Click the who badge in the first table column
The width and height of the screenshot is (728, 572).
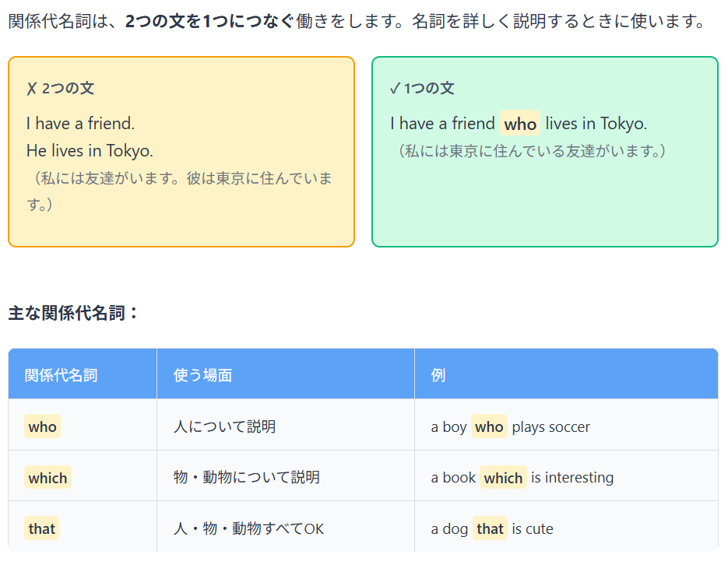[42, 426]
